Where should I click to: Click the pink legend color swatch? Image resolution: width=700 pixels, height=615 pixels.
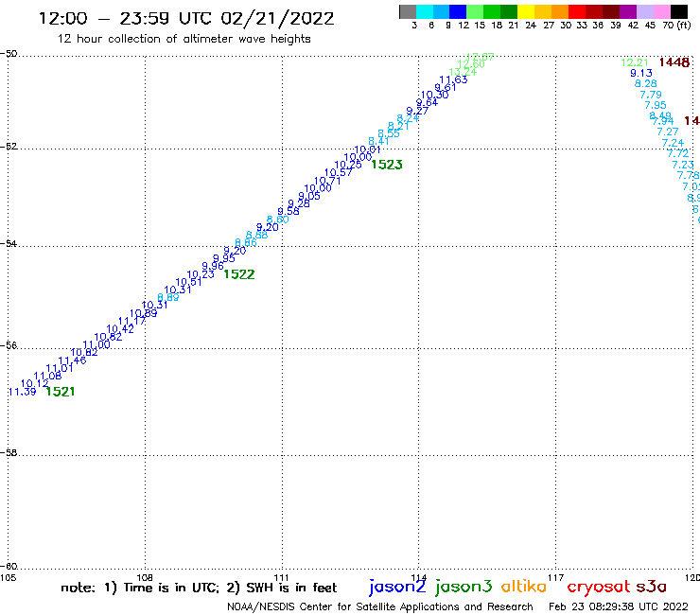point(662,11)
